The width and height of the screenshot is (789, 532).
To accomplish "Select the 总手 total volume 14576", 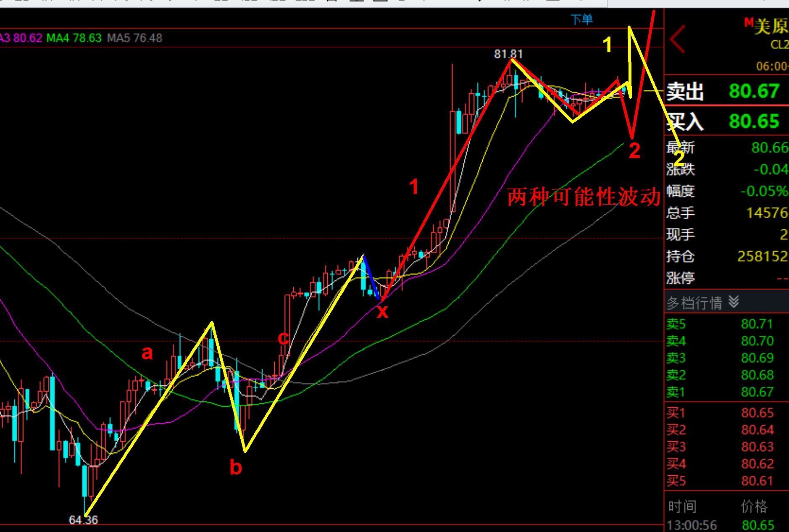I will click(x=767, y=213).
